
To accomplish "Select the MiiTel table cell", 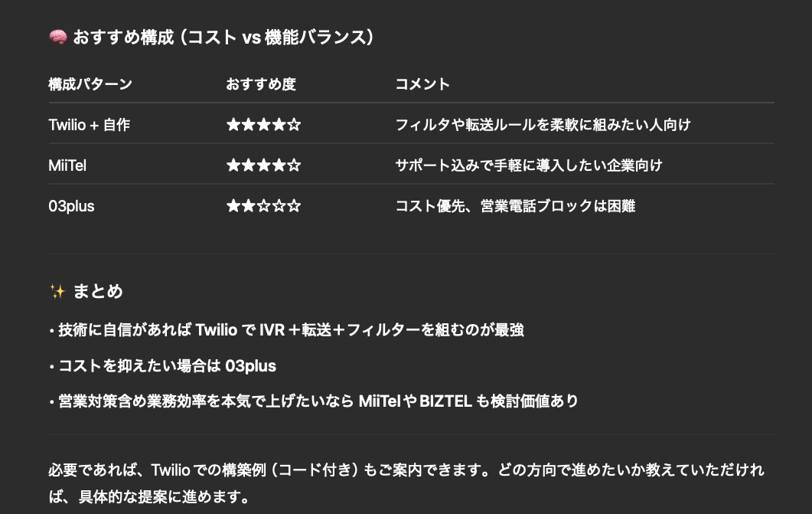I will point(73,165).
